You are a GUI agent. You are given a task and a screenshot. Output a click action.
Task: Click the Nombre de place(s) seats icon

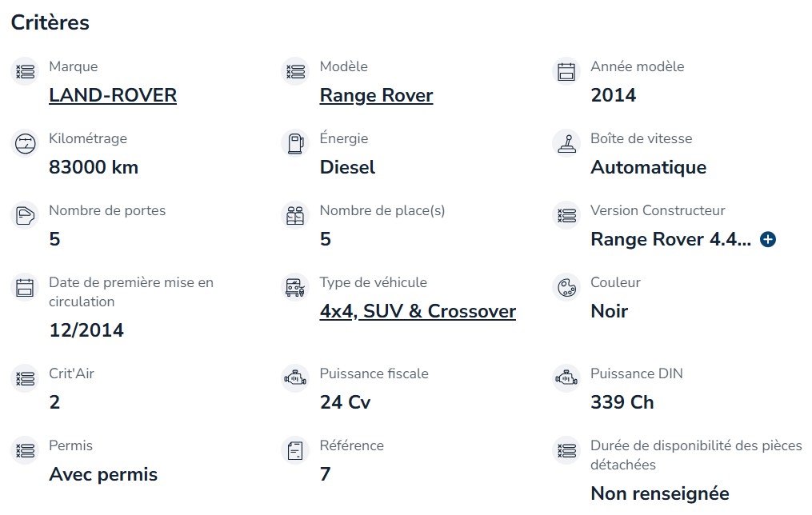coord(295,215)
